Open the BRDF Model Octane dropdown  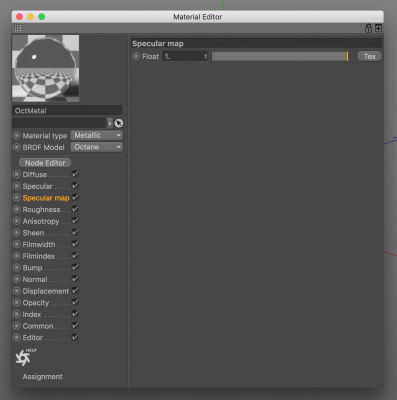pos(97,147)
